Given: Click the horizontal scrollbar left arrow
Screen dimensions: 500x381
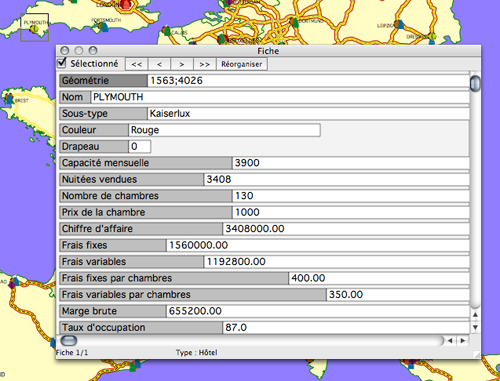Looking at the screenshot, I should [x=450, y=340].
